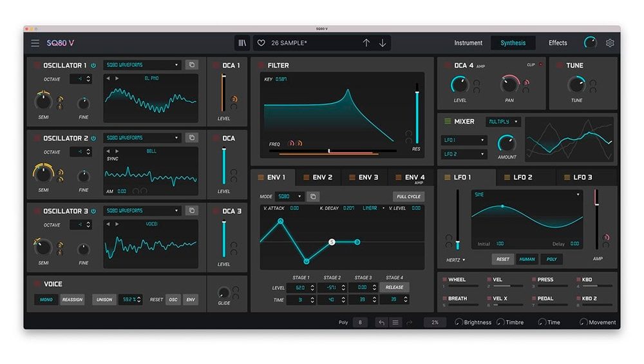
Task: Select previous waveform for Oscillator 1
Action: coord(108,78)
